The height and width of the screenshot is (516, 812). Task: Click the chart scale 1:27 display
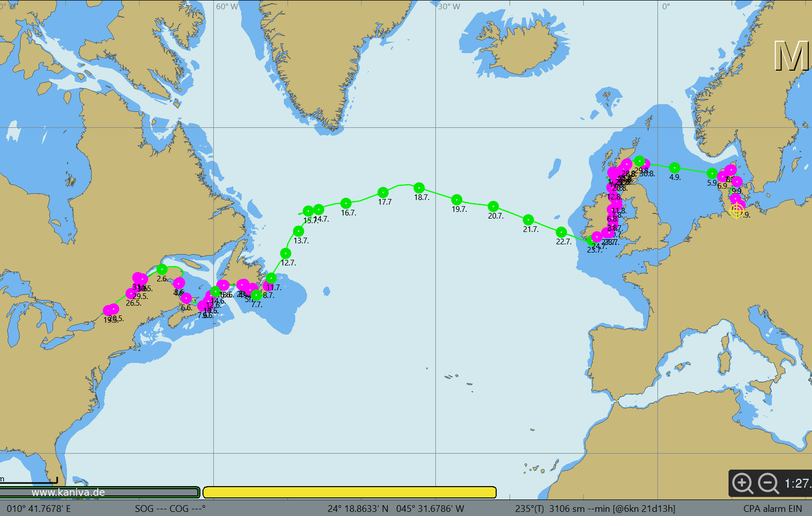797,484
